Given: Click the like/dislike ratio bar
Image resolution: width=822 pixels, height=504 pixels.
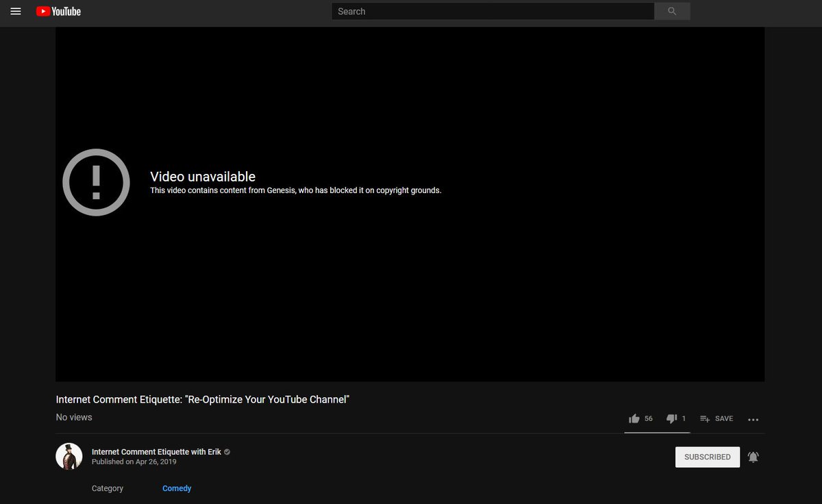Looking at the screenshot, I should click(x=657, y=432).
